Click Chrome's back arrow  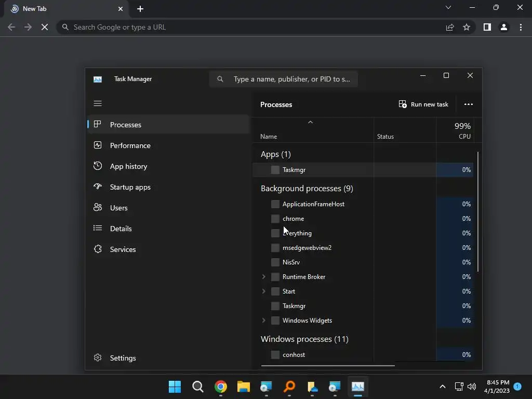[11, 27]
